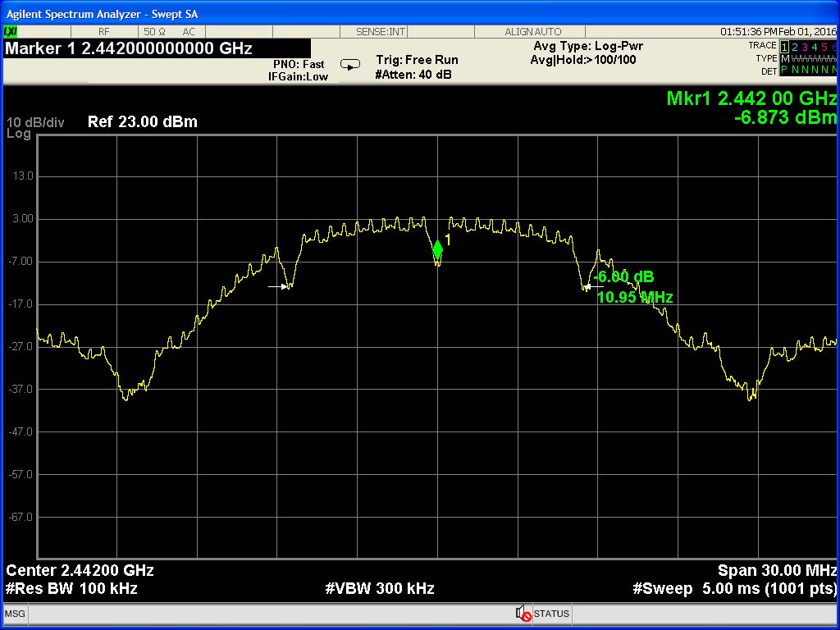Click 'IFGain:Low' setting
Image resolution: width=840 pixels, height=630 pixels.
click(x=298, y=76)
